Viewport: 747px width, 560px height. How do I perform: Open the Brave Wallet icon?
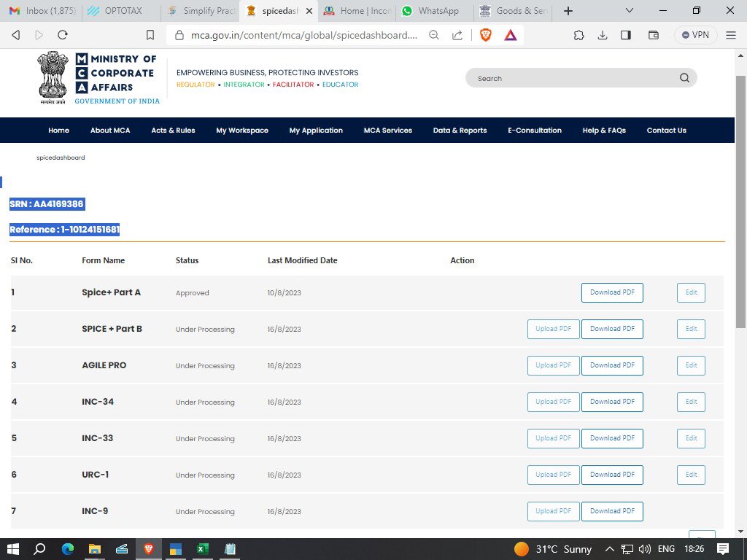(x=653, y=35)
